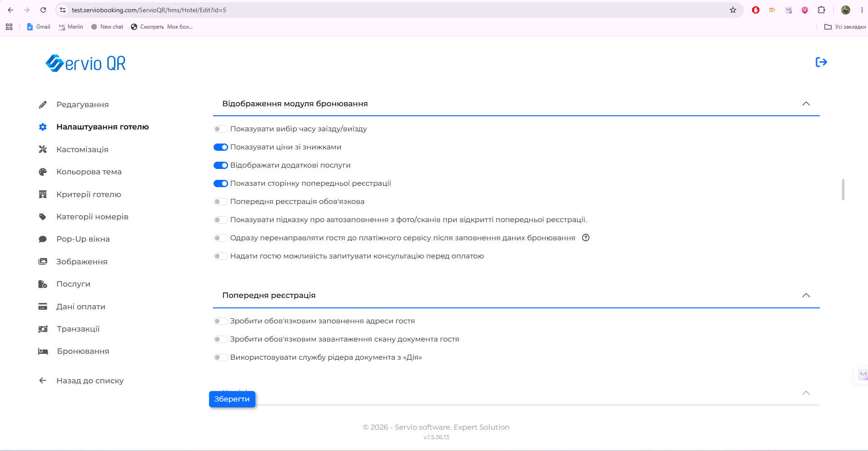Open Редагування menu item

pyautogui.click(x=82, y=105)
